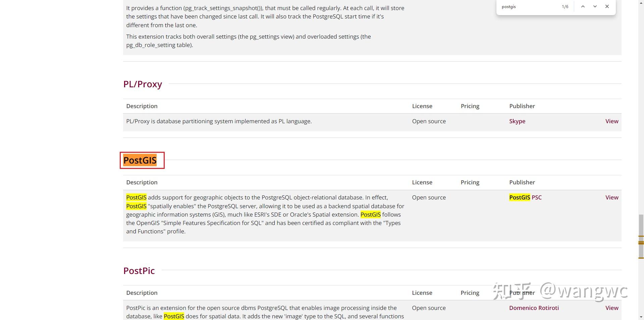Click the 1/6 match counter

(565, 7)
